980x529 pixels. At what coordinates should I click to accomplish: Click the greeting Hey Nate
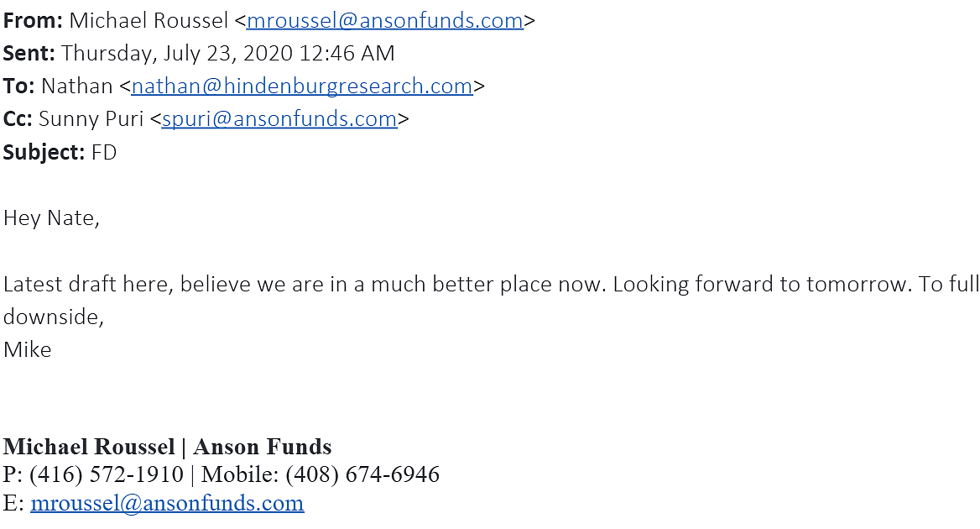tap(51, 218)
